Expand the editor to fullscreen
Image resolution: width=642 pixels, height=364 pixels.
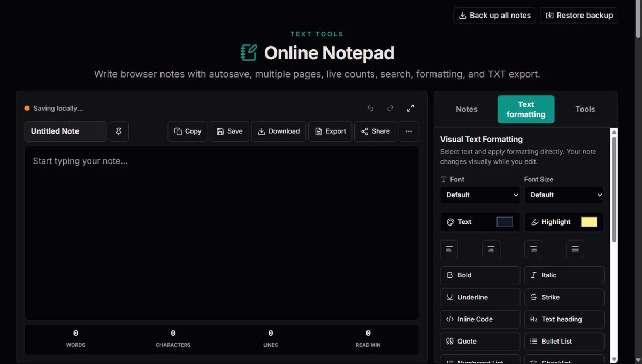410,108
